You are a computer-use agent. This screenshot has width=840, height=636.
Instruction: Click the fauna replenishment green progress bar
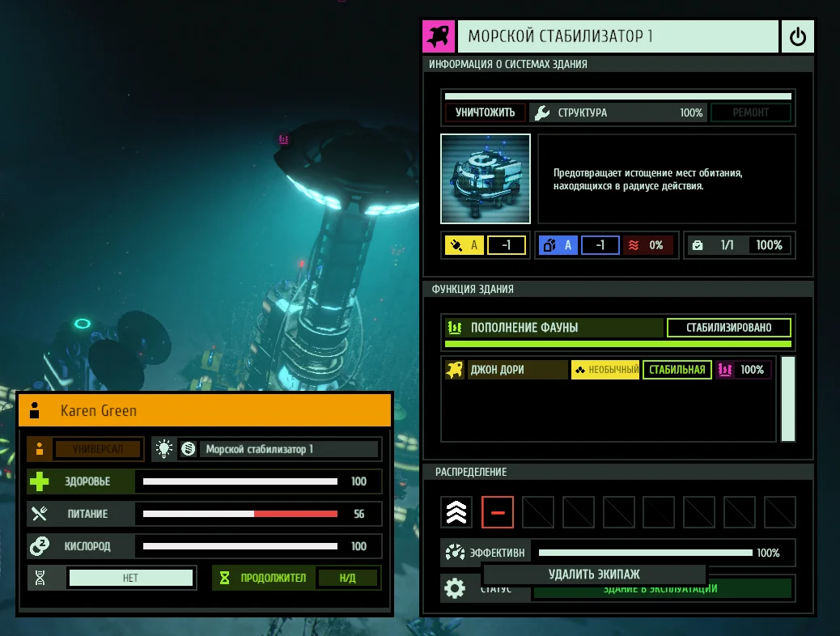point(618,344)
